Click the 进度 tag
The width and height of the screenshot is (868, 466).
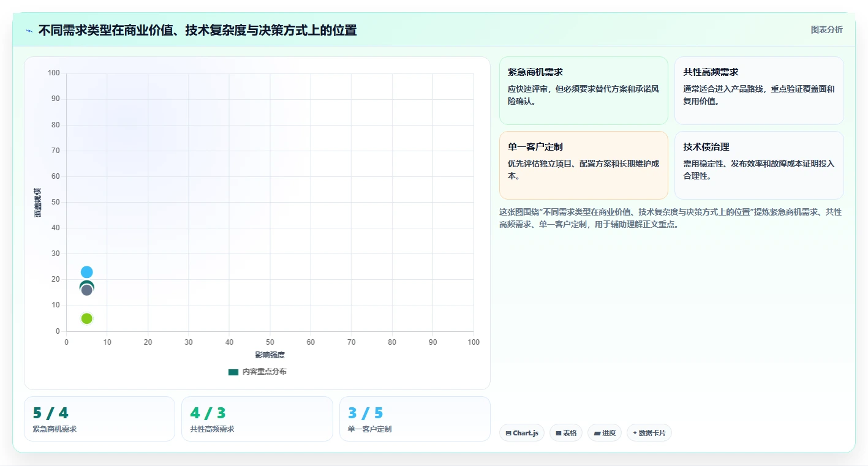point(605,433)
